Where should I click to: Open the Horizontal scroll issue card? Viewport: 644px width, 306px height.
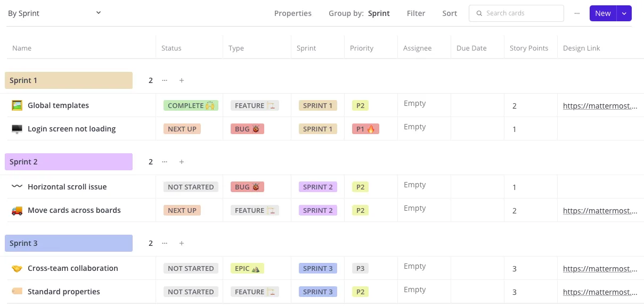coord(67,187)
